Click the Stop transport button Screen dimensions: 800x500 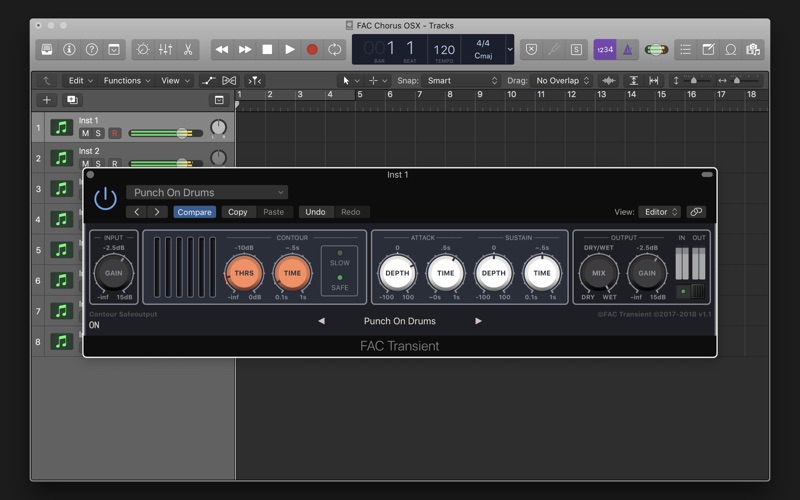click(267, 49)
